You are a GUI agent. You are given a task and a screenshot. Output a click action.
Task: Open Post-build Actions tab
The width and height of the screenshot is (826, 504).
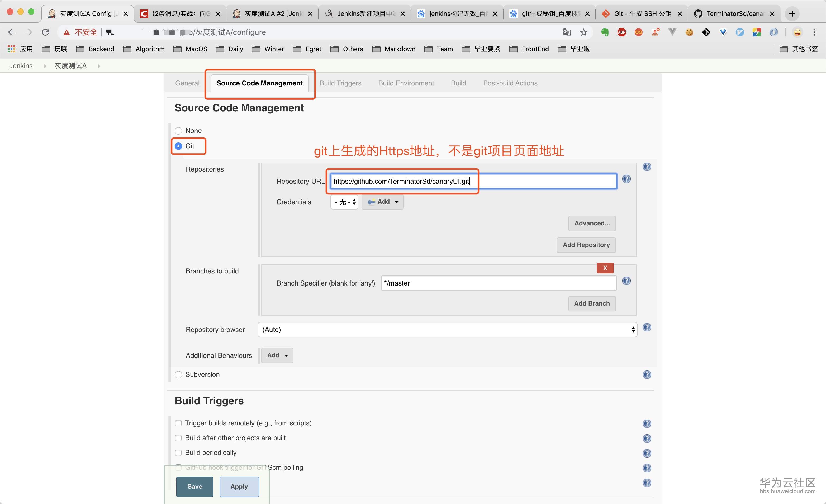pyautogui.click(x=510, y=83)
